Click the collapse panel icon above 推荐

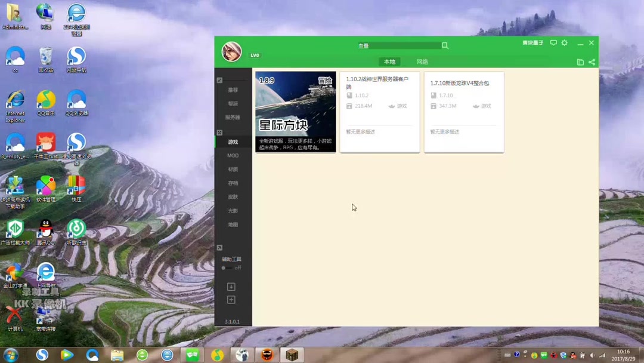pyautogui.click(x=219, y=79)
